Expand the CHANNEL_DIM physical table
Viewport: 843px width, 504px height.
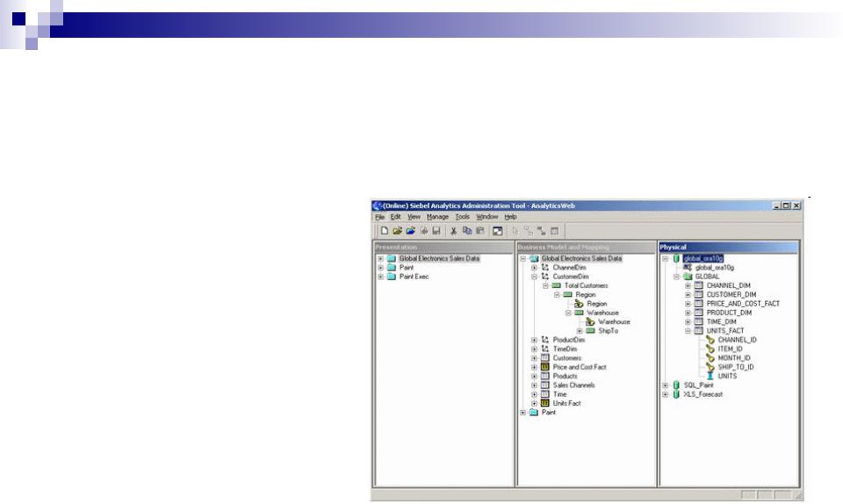pos(688,286)
